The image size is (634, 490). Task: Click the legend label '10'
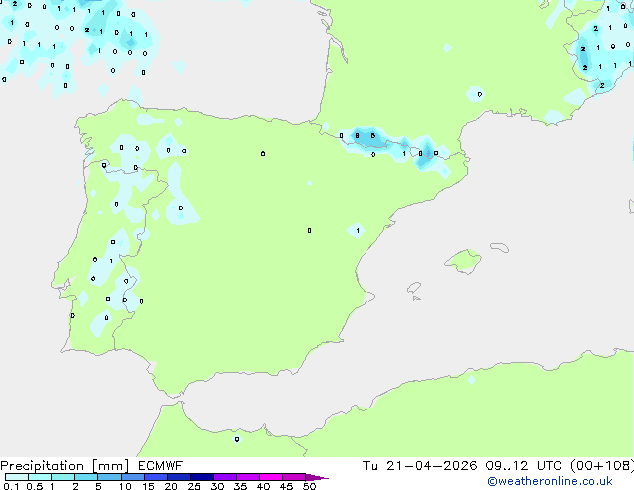tap(125, 486)
